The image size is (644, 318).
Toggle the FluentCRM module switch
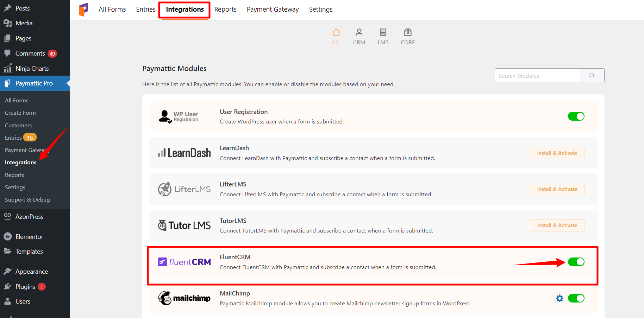(x=576, y=262)
